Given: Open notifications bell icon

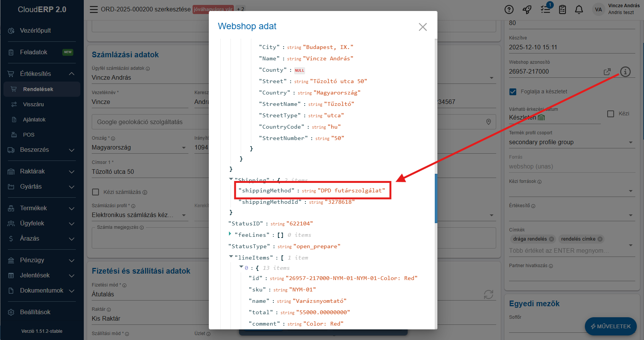Looking at the screenshot, I should click(x=579, y=10).
